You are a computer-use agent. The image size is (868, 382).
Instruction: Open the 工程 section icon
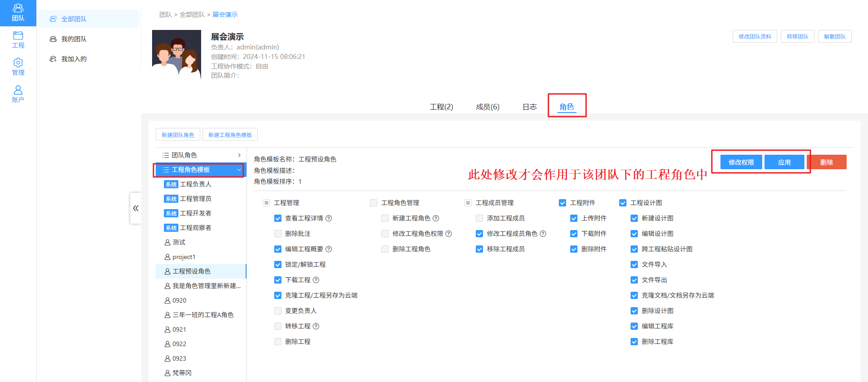coord(18,40)
